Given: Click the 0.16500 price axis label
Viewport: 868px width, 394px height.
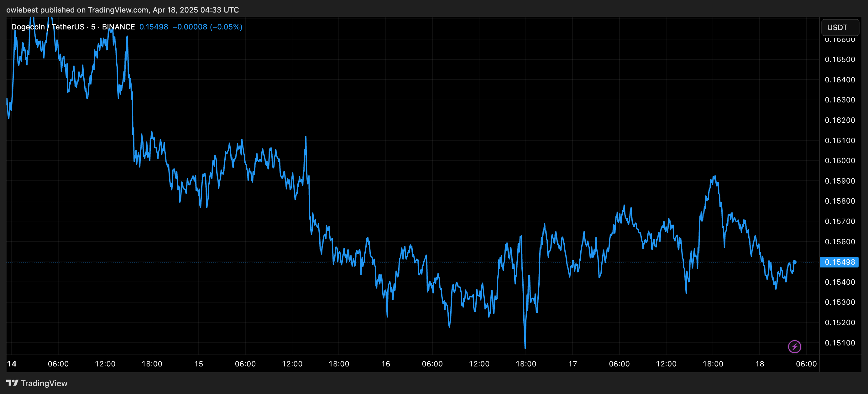Looking at the screenshot, I should pos(839,60).
